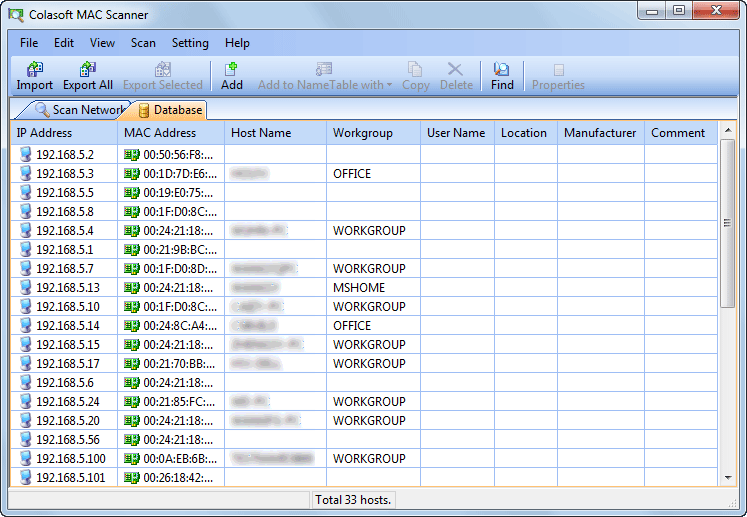The image size is (747, 517).
Task: Select row with IP 192.168.5.8
Action: click(x=364, y=212)
